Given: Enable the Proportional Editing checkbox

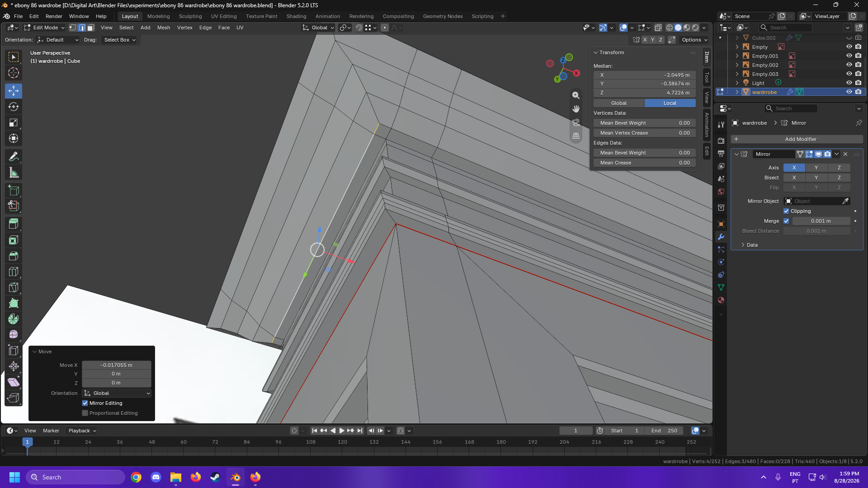Looking at the screenshot, I should click(85, 413).
